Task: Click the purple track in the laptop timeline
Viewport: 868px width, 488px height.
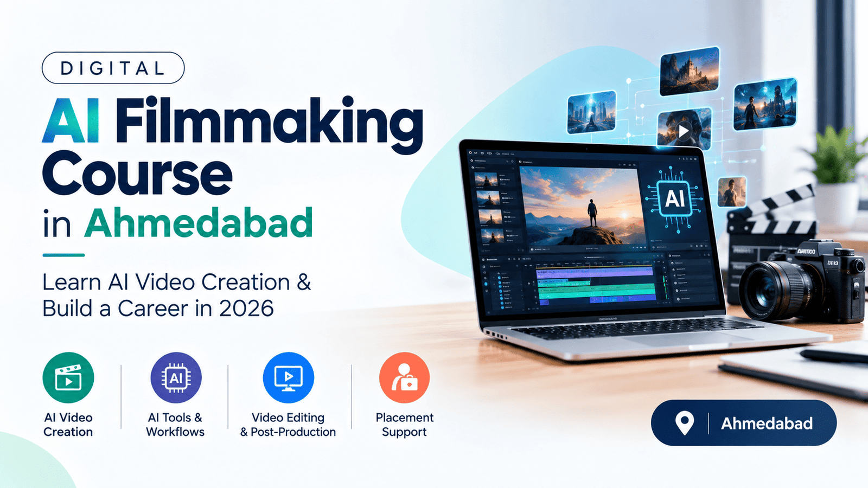Action: click(595, 273)
